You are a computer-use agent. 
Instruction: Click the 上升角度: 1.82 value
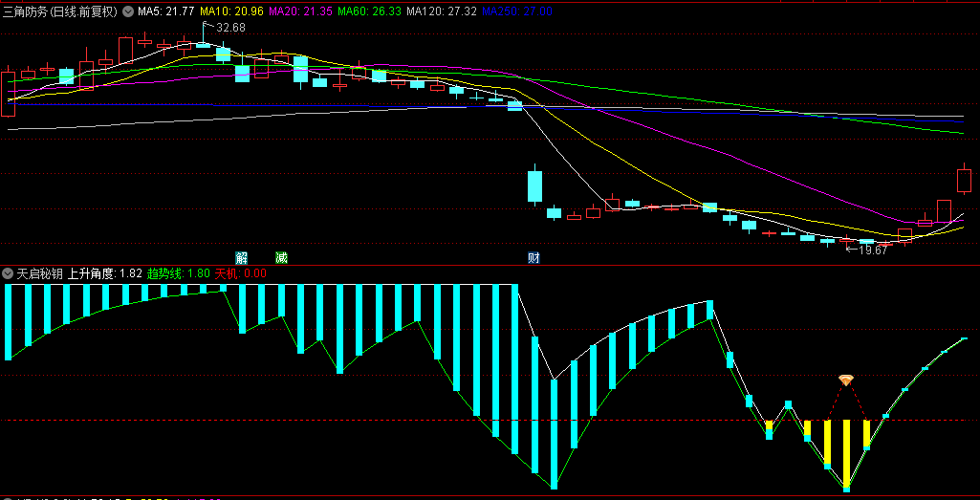click(x=105, y=273)
